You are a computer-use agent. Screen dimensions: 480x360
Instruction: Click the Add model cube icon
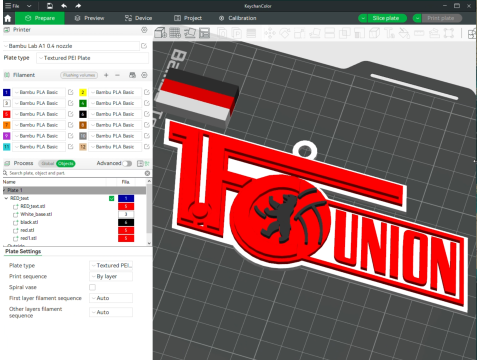tap(160, 33)
